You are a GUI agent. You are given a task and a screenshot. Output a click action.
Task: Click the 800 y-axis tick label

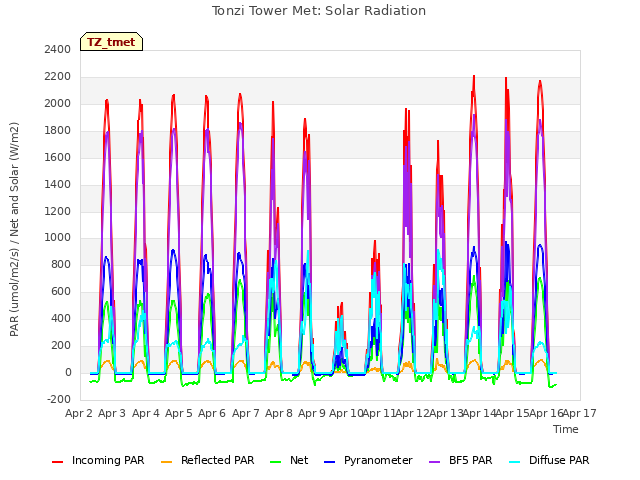pyautogui.click(x=61, y=264)
